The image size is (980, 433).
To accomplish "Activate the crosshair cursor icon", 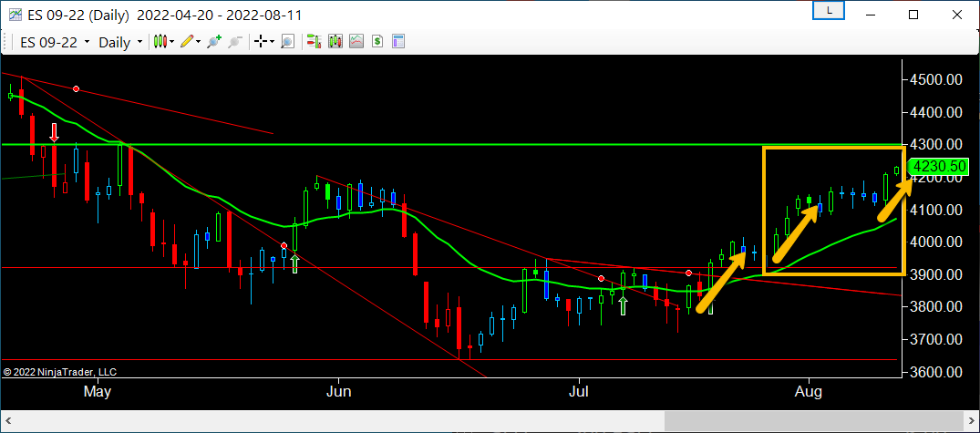I will pos(261,42).
